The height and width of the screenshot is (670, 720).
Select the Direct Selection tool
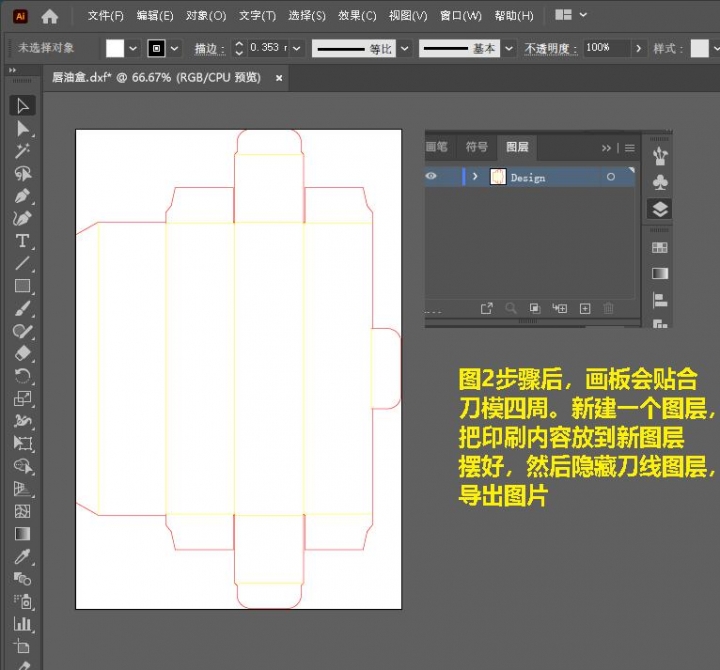22,128
